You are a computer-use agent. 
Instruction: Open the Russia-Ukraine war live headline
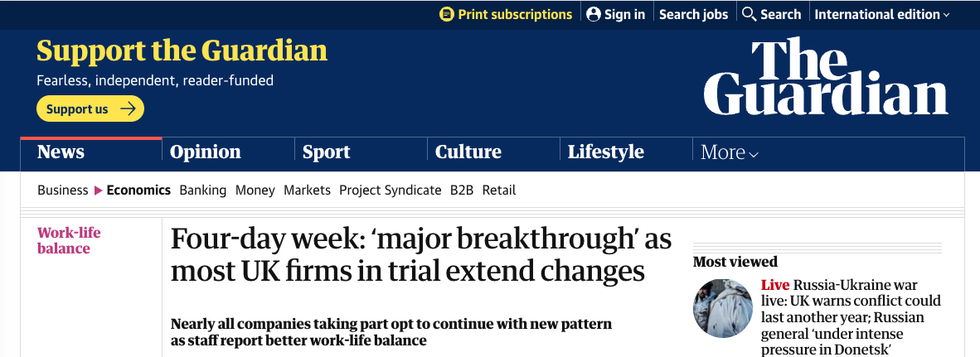[851, 309]
